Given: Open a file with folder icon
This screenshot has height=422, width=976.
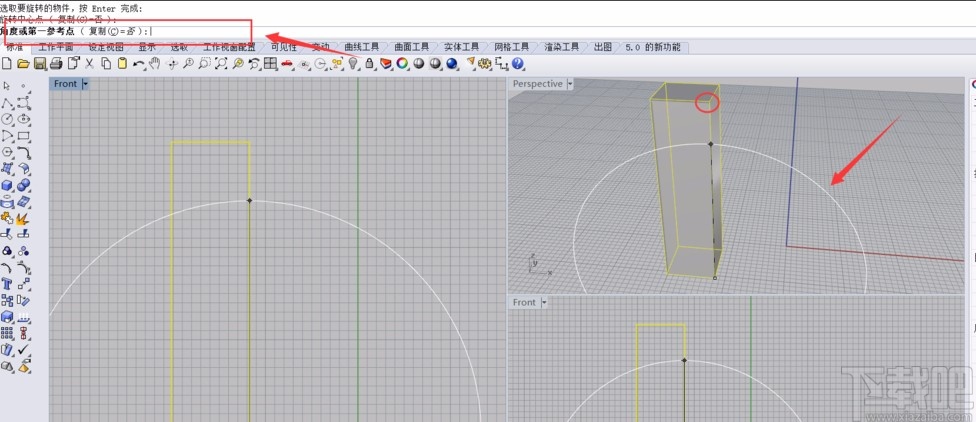Looking at the screenshot, I should 23,63.
